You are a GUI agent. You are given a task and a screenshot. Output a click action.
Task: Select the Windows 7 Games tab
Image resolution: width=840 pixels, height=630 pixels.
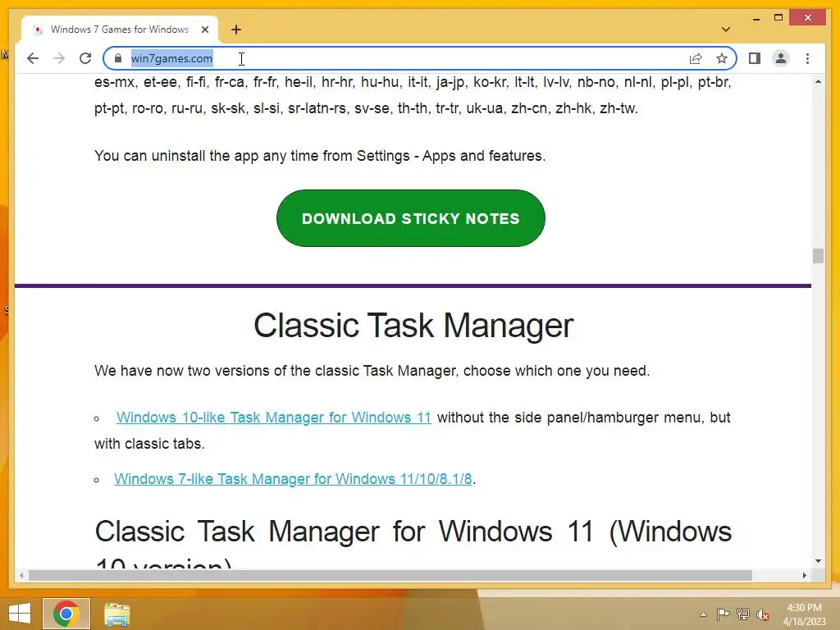click(119, 30)
